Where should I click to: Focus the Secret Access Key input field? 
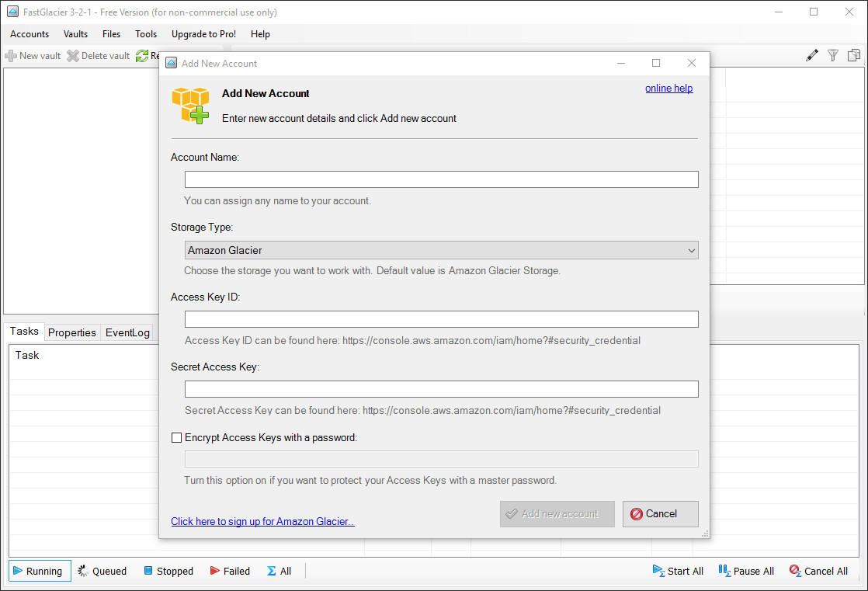tap(441, 389)
